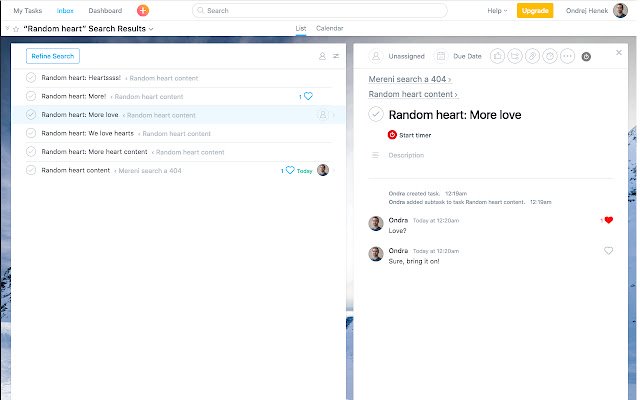Click assign icon on "Random heart: More love" row
This screenshot has width=640, height=400.
322,115
